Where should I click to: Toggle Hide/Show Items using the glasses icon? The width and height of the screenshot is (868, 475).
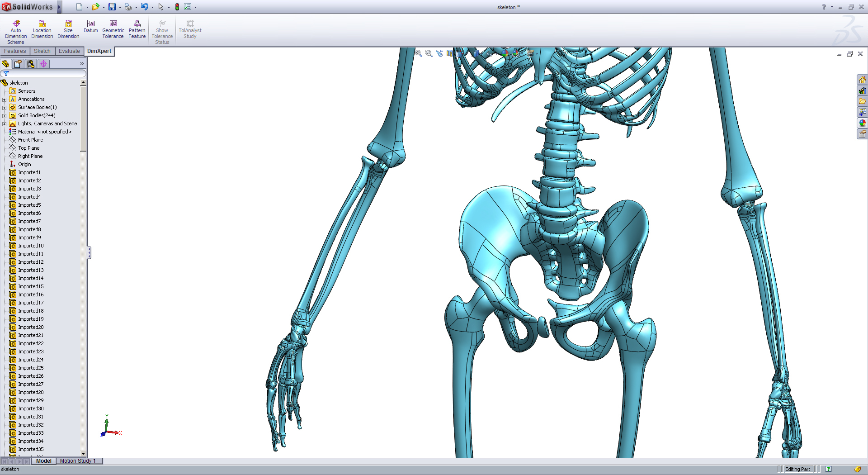pos(490,53)
